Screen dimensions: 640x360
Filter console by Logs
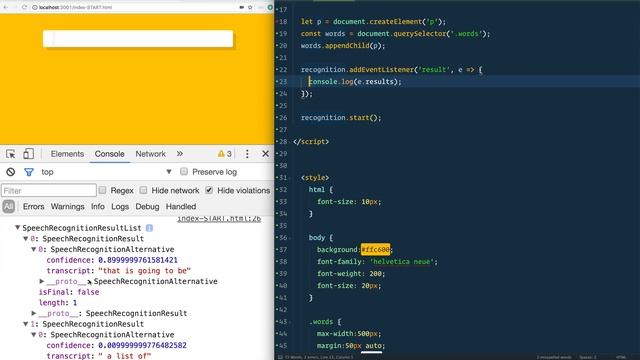(120, 207)
